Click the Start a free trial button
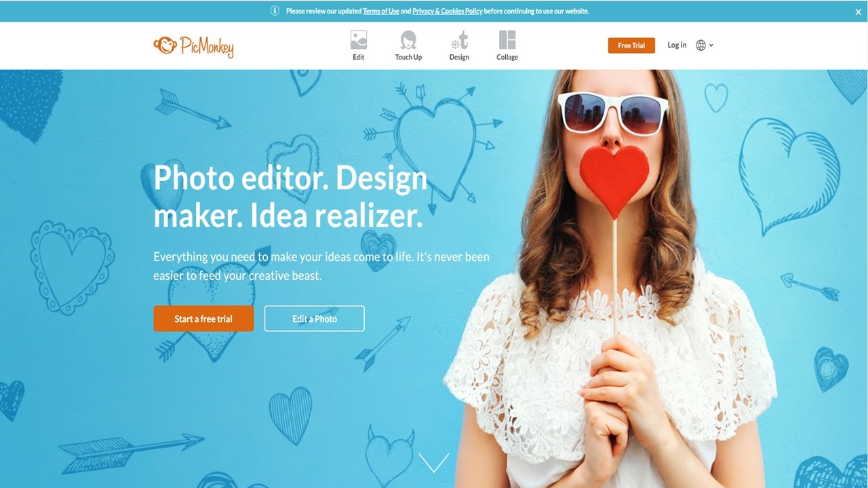Viewport: 868px width, 488px height. tap(203, 319)
